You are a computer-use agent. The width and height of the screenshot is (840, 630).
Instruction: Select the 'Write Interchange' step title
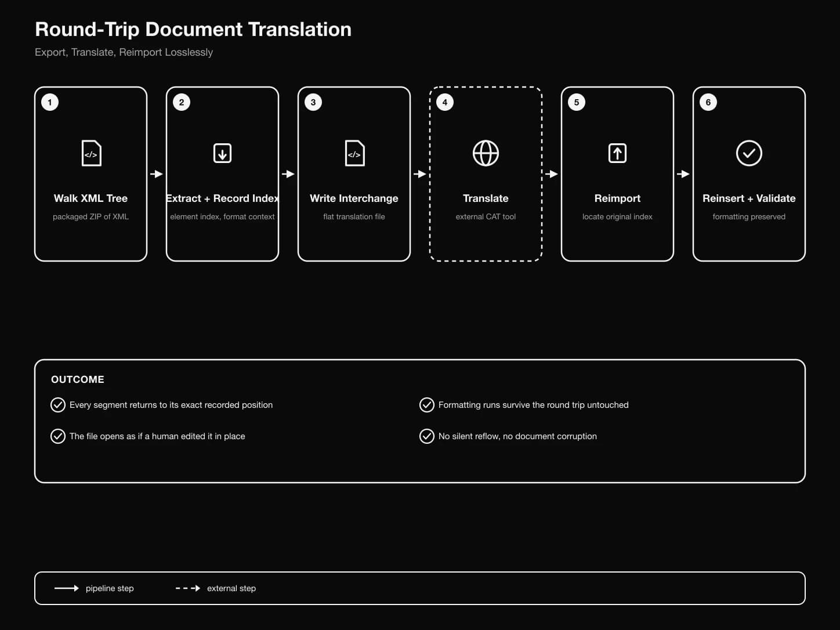click(x=354, y=198)
